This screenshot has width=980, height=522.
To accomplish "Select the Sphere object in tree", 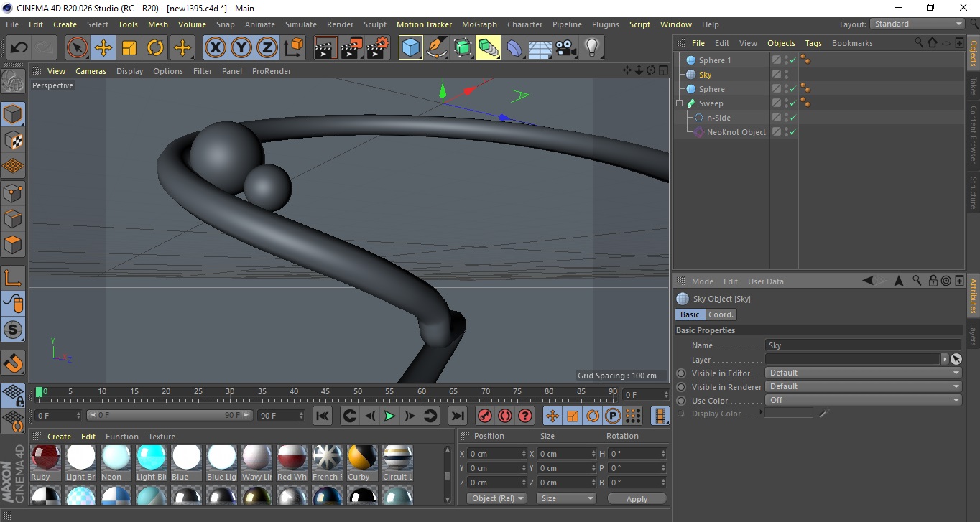I will coord(711,89).
